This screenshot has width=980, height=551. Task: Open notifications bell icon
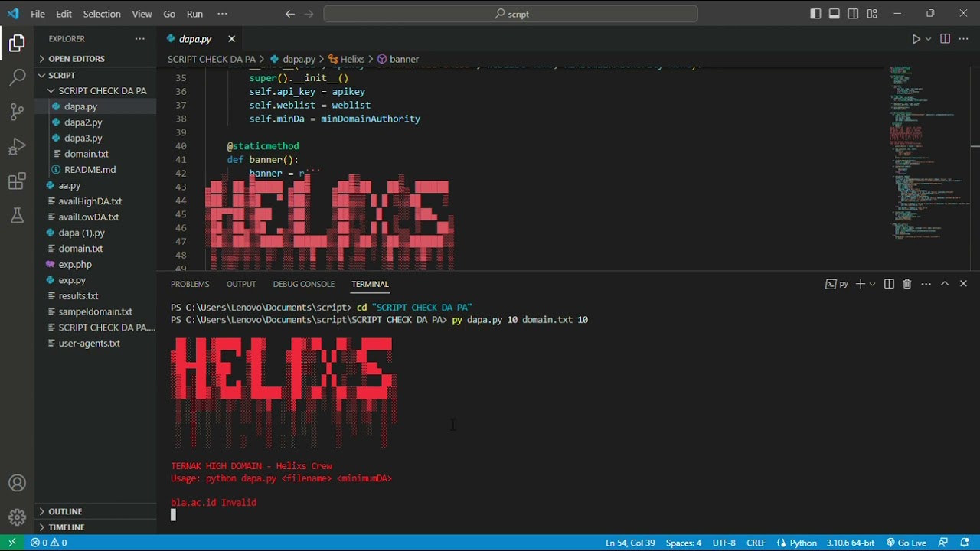point(964,543)
